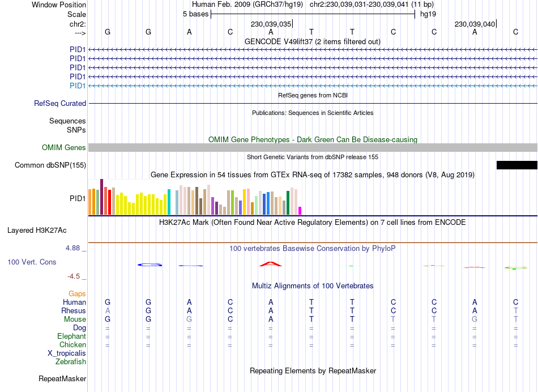Click faded A in Rhesus row
538x392 pixels.
108,310
